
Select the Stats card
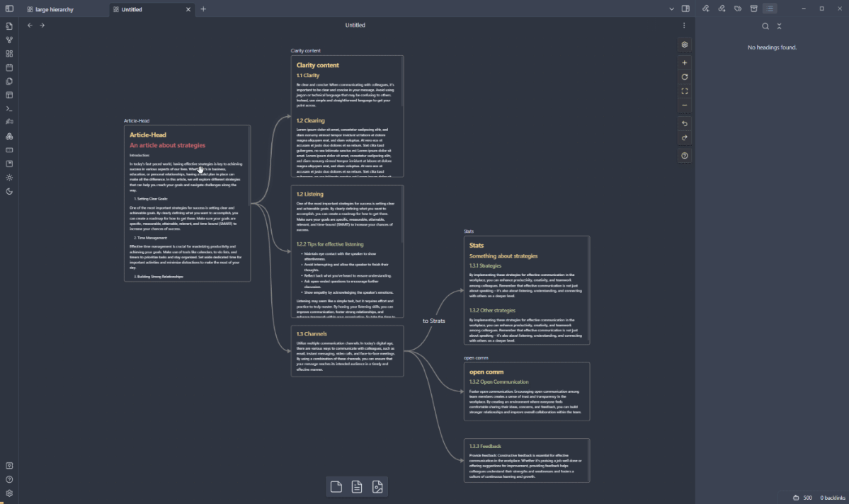pos(527,290)
